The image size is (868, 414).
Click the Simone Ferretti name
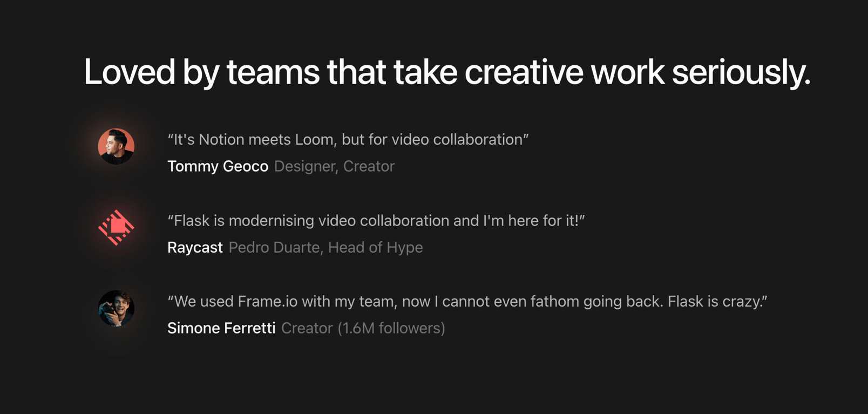[x=221, y=328]
